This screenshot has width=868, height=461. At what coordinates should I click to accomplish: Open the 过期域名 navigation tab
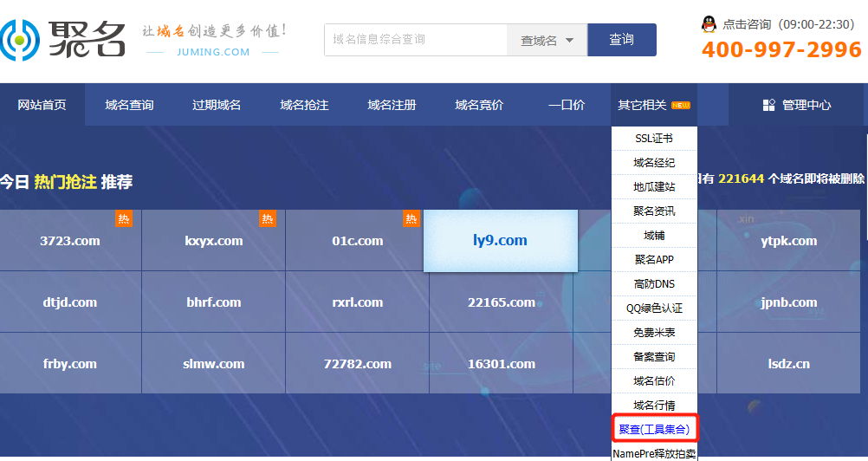[217, 106]
